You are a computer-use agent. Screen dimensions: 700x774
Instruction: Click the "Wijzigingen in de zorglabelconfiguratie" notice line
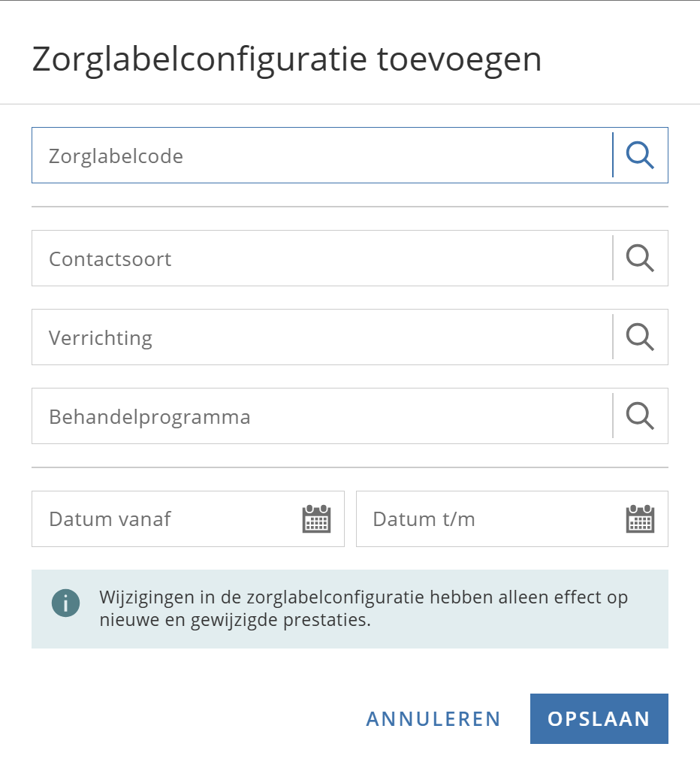point(364,598)
